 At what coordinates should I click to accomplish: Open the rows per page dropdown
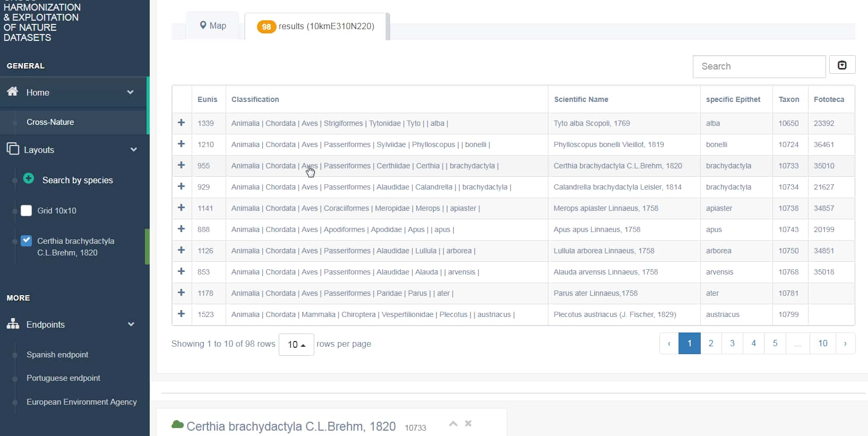point(296,344)
